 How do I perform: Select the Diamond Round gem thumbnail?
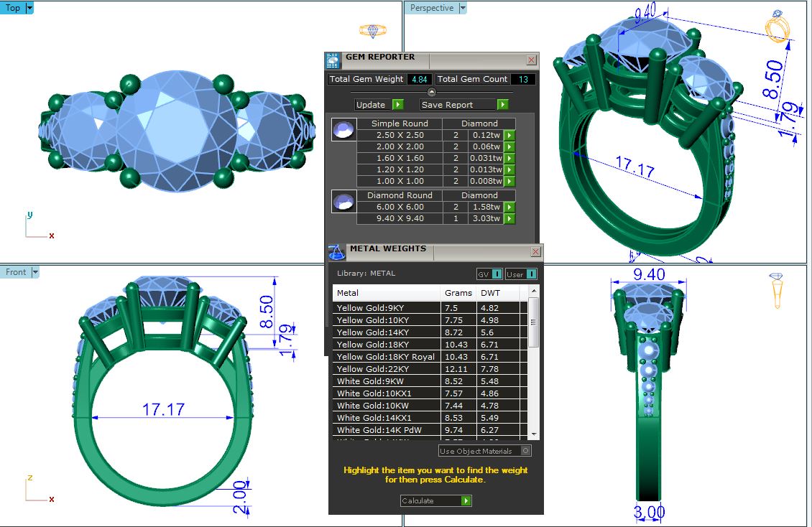(343, 202)
